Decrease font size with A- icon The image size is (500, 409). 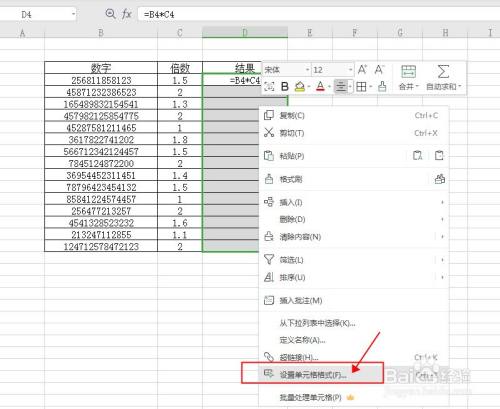click(x=380, y=70)
